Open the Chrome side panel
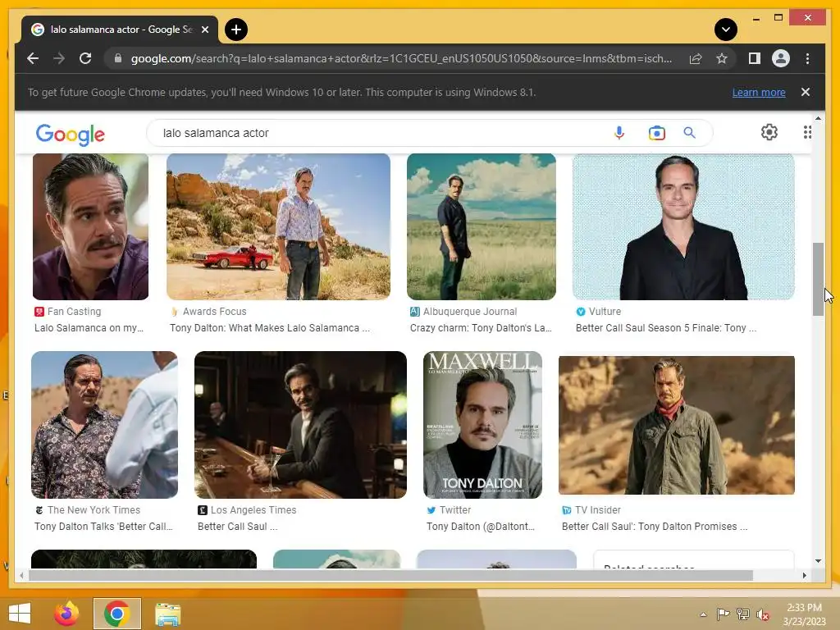 (x=755, y=58)
